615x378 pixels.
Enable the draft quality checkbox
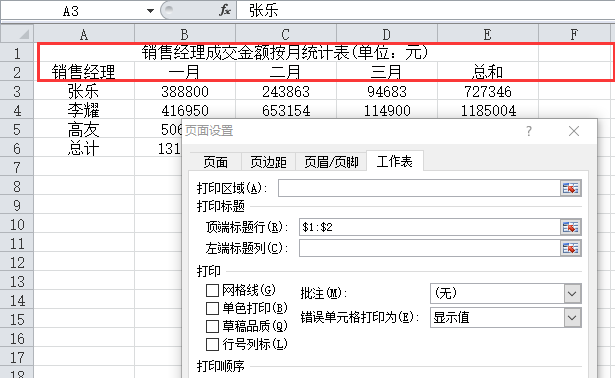(212, 326)
